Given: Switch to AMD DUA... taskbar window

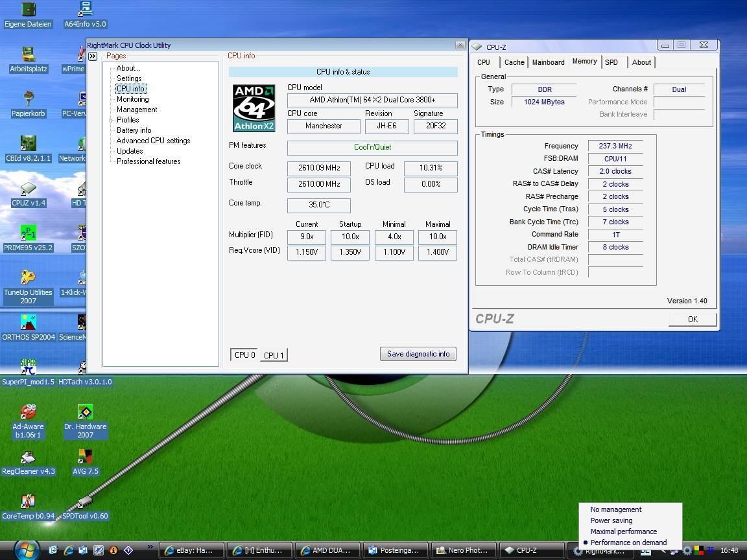Looking at the screenshot, I should (x=327, y=550).
